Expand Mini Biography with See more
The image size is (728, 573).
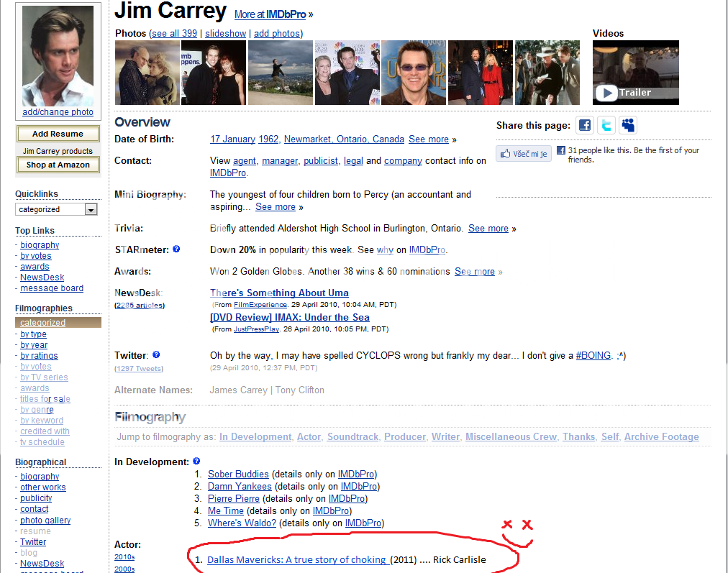pyautogui.click(x=275, y=207)
